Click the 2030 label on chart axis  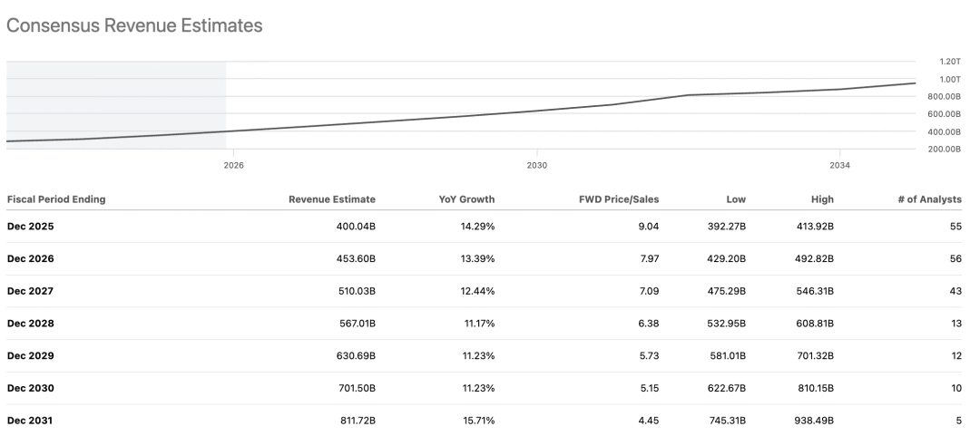tap(536, 166)
